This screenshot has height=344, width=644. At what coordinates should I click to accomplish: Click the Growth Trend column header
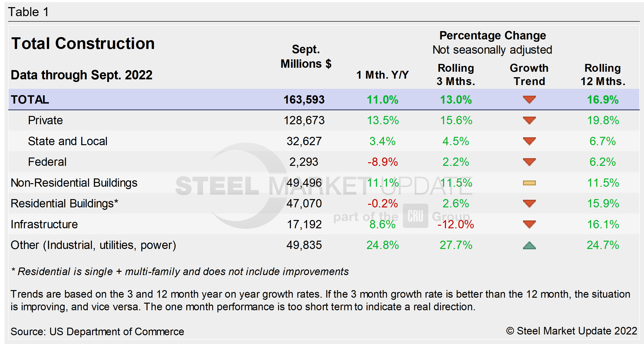click(529, 74)
